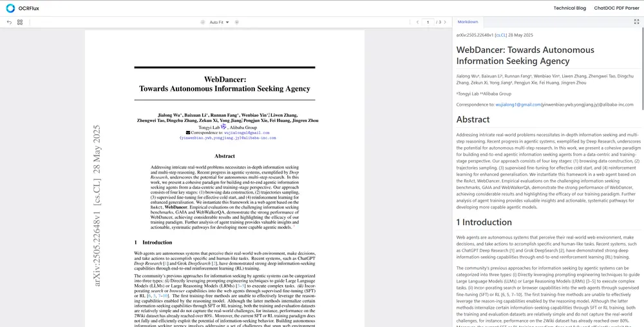This screenshot has width=644, height=327.
Task: Select the Markdown tab
Action: pos(468,22)
